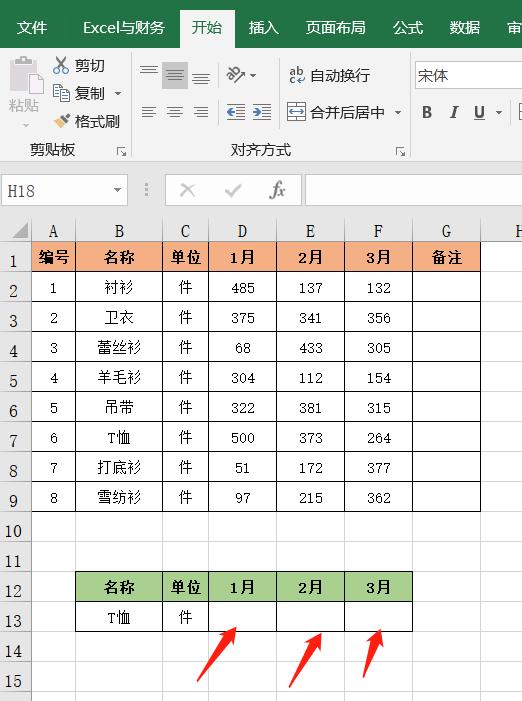Toggle Underline formatting
The image size is (522, 701).
tap(480, 112)
